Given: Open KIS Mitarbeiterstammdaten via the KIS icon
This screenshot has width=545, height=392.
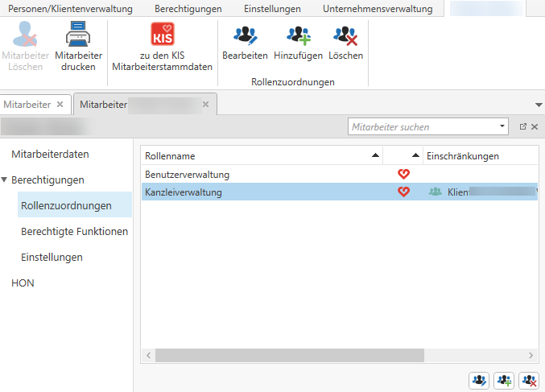Looking at the screenshot, I should point(163,35).
